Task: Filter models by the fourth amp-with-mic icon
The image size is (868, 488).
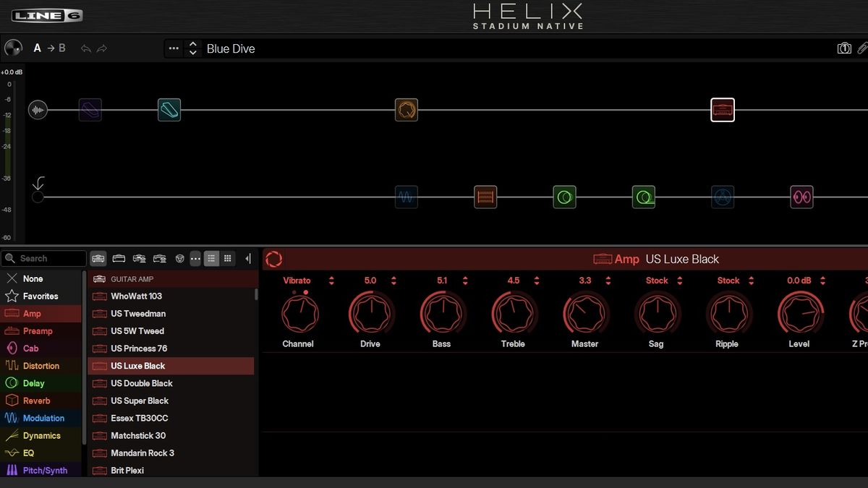Action: tap(160, 258)
